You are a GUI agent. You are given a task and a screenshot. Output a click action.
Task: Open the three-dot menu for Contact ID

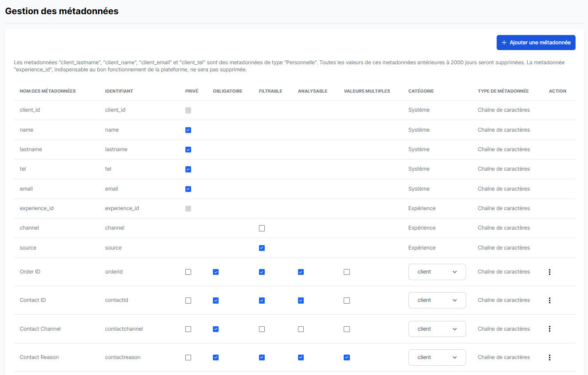click(x=549, y=300)
